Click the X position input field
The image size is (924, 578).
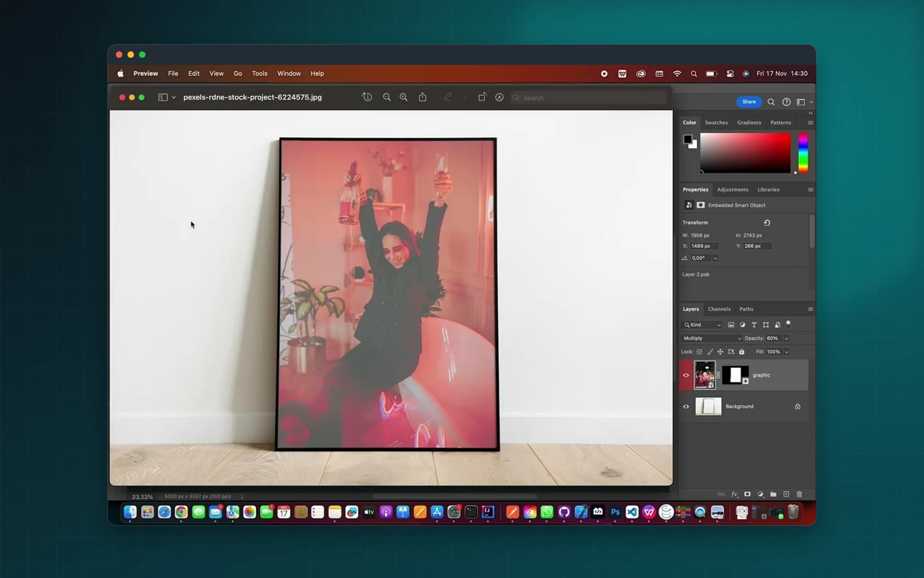tap(705, 246)
